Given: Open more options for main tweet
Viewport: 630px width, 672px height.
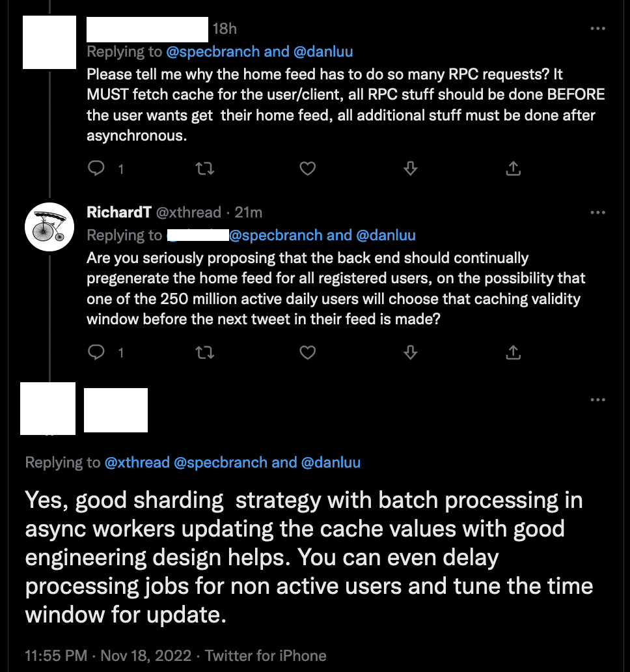Looking at the screenshot, I should pos(597,399).
